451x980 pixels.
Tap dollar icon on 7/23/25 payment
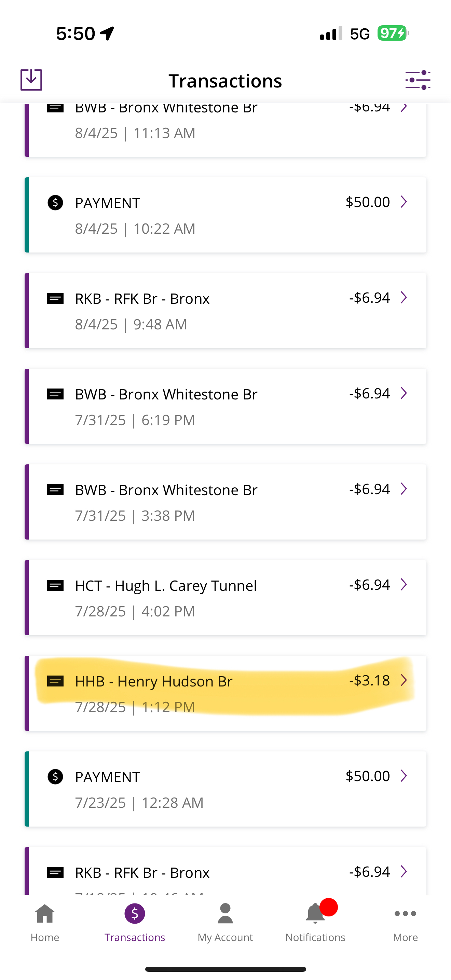point(55,777)
